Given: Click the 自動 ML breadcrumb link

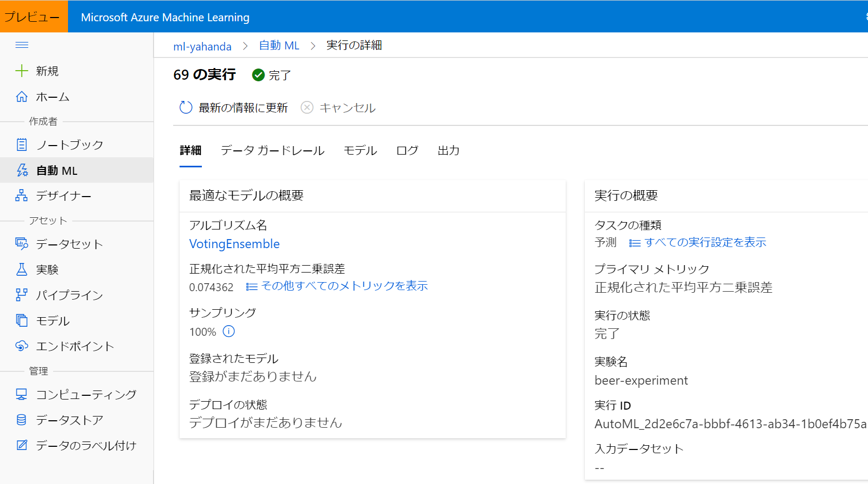Looking at the screenshot, I should pyautogui.click(x=279, y=46).
